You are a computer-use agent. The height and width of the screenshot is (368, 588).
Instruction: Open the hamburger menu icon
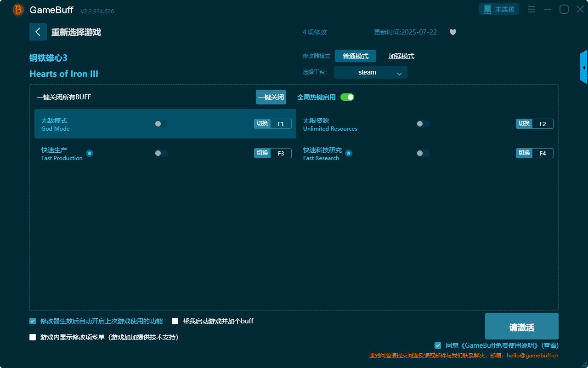[x=531, y=9]
